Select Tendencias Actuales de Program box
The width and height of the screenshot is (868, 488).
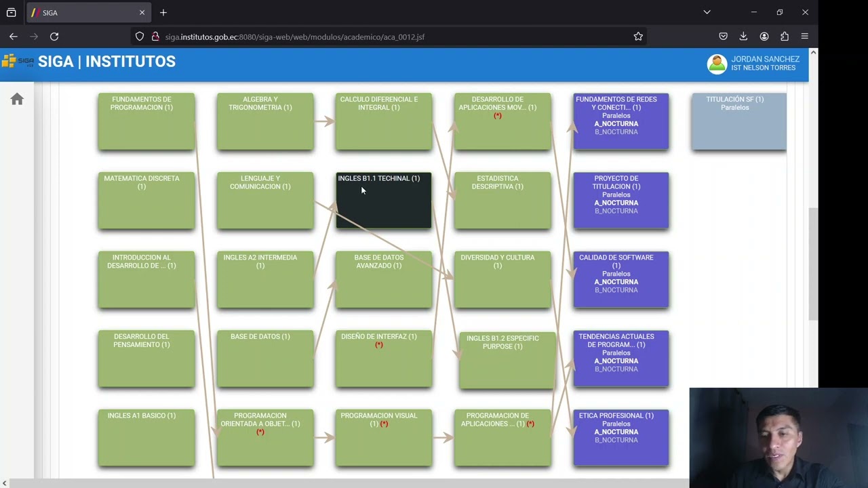[621, 359]
